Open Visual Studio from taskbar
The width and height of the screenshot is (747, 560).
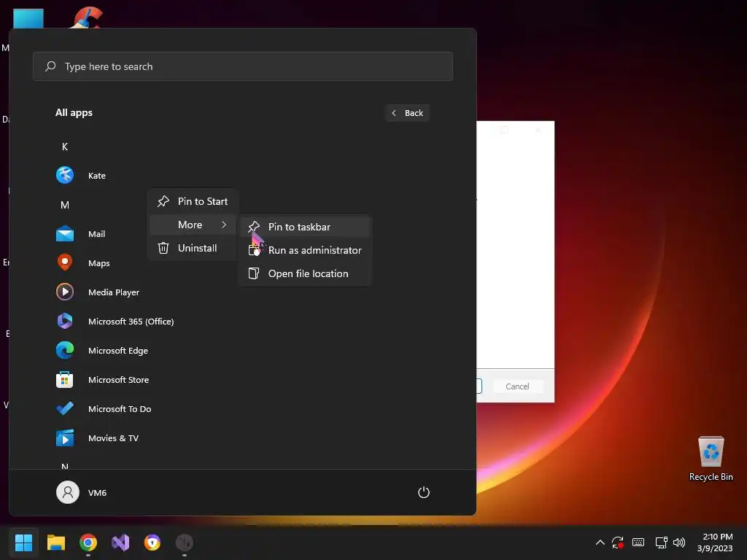(x=120, y=542)
